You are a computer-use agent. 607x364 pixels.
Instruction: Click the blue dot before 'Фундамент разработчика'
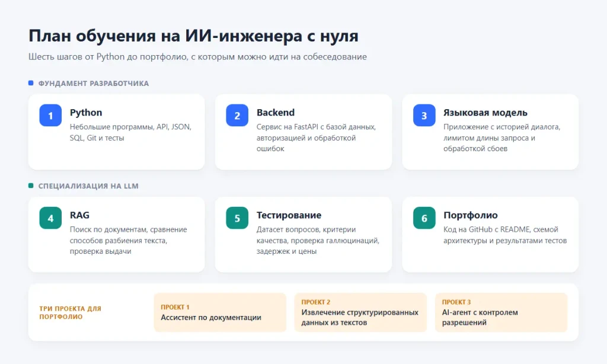pos(31,83)
